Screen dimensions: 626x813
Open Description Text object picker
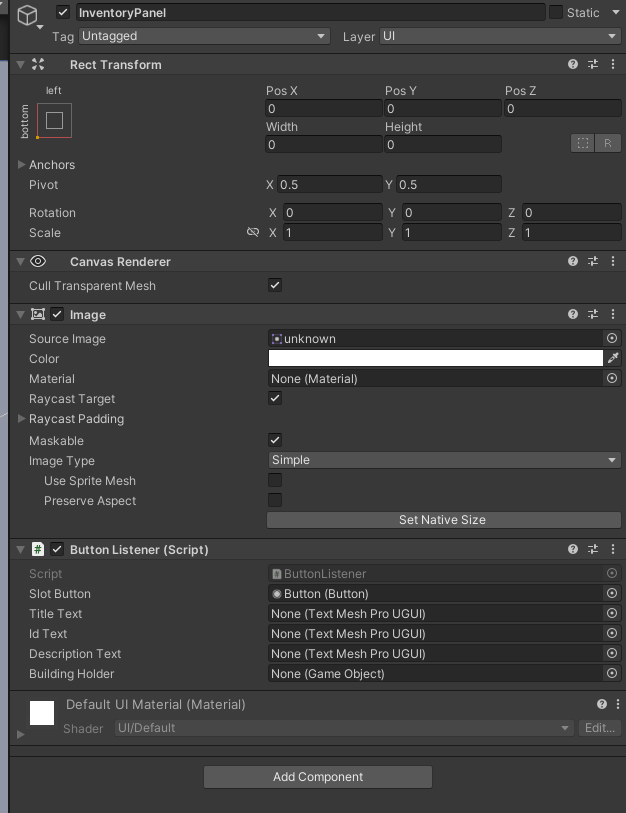612,653
